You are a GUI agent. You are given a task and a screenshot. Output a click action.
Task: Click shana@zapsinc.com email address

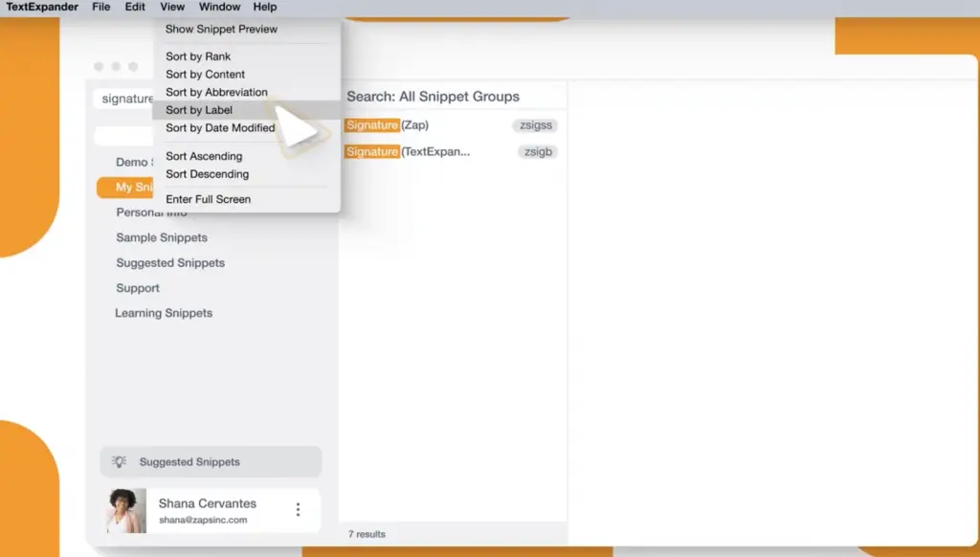click(x=203, y=520)
